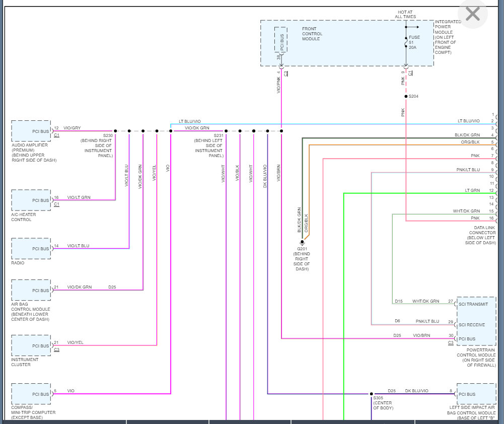
Task: Click the PCI BUS box above AUDIO AMPLIFIER
Action: [x=31, y=131]
